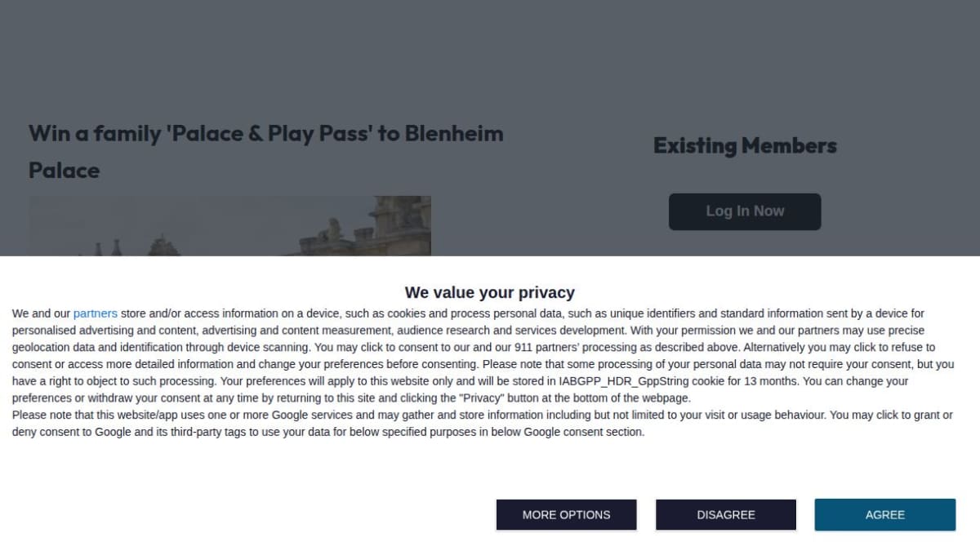Reject consent via the DISAGREE button
The image size is (980, 551).
coord(726,514)
